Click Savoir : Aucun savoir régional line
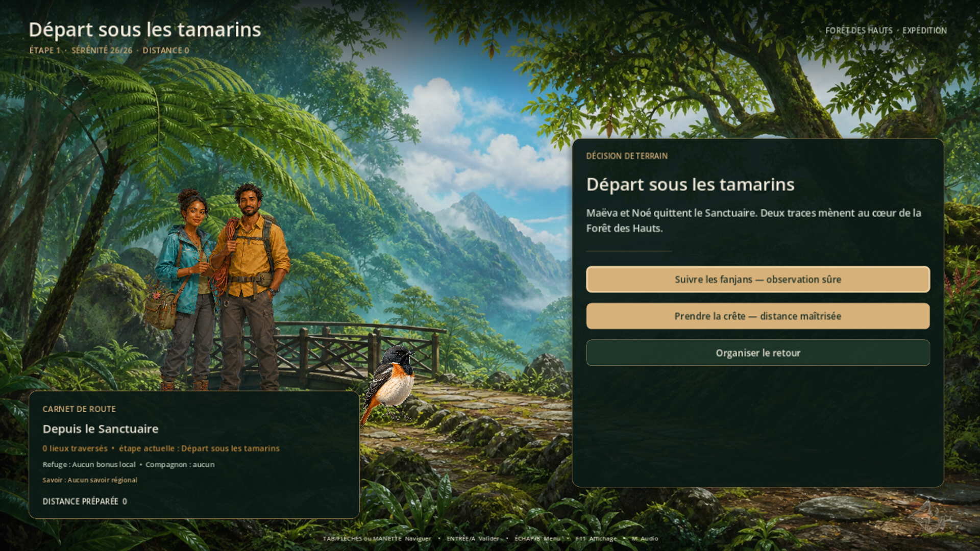The image size is (980, 551). [90, 480]
